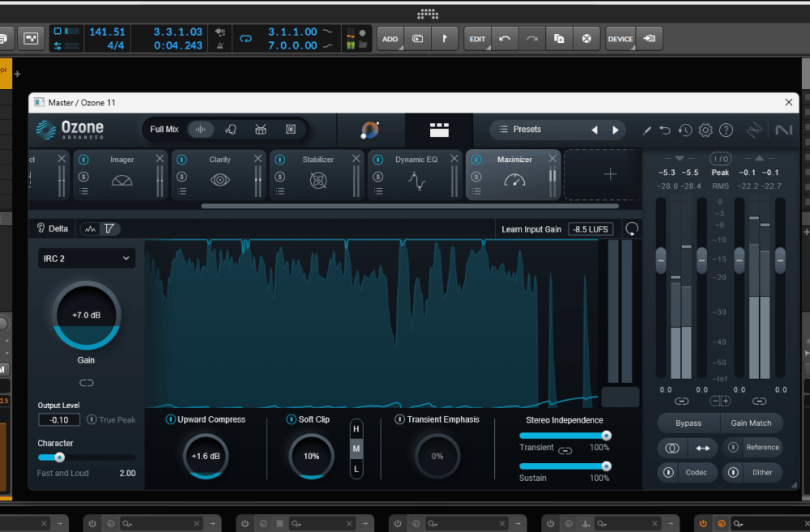Toggle Soft Clip power

(x=291, y=419)
